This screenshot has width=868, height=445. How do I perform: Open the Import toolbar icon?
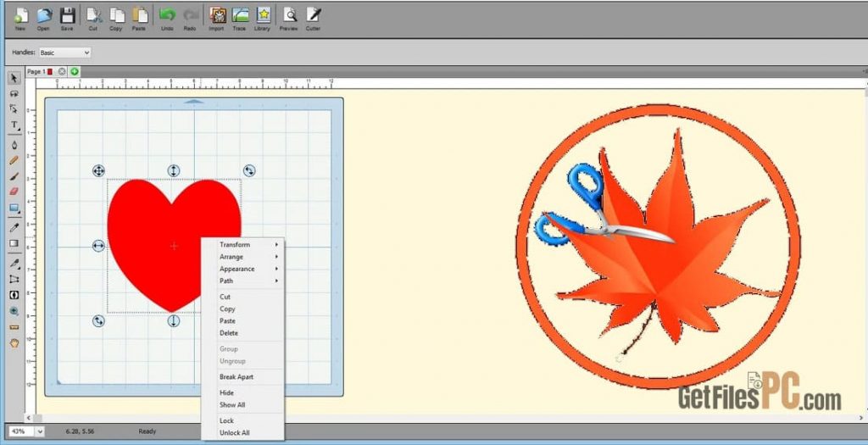216,17
